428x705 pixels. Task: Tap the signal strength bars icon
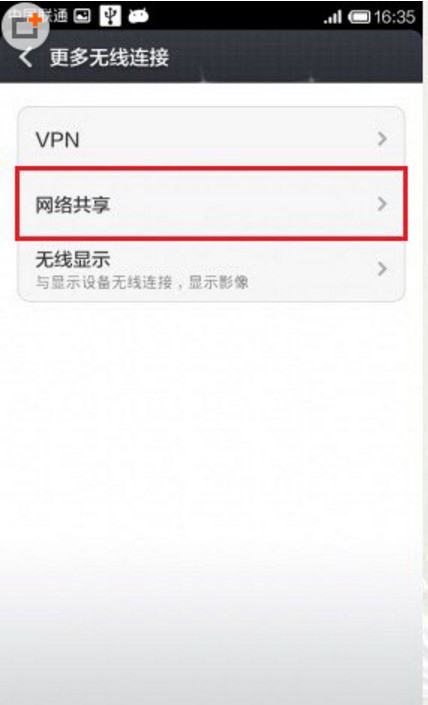tap(333, 18)
